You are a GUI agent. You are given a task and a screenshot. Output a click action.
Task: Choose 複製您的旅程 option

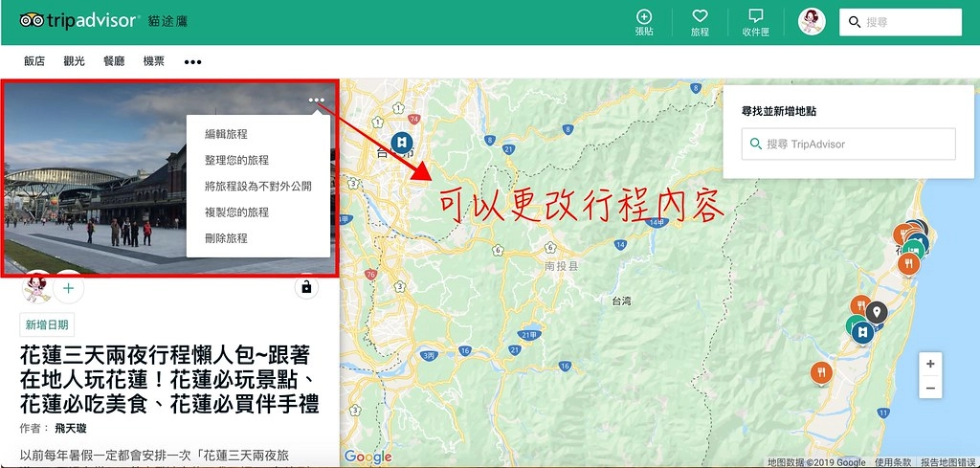click(237, 212)
